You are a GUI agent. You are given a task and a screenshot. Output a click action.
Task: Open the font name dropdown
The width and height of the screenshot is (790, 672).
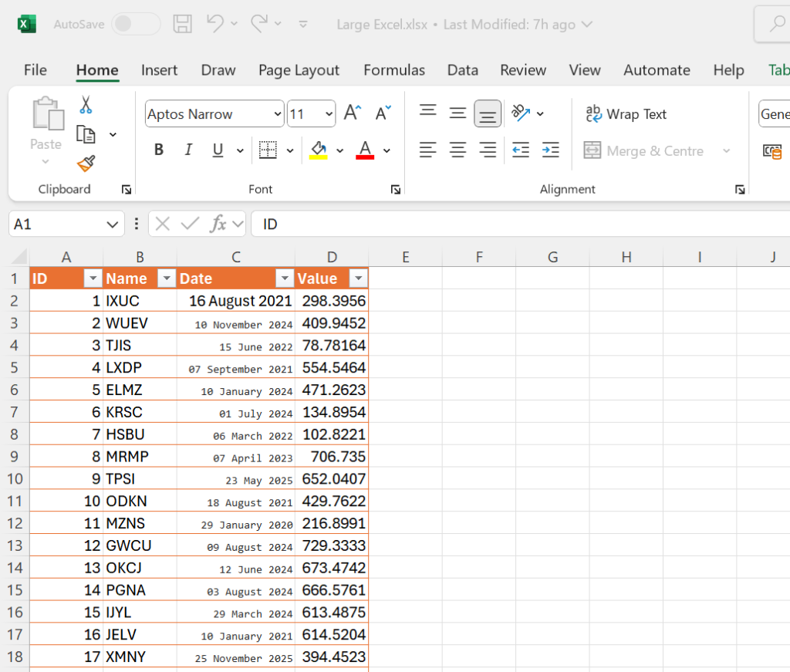pos(278,114)
